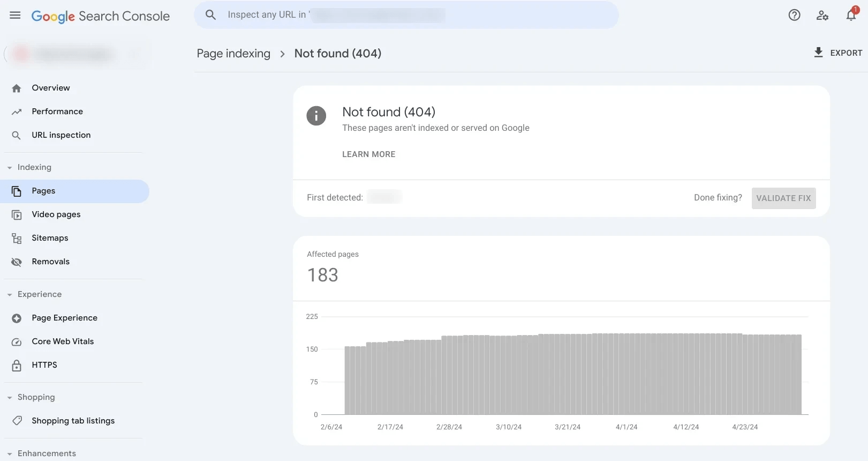
Task: Open Users and settings icon
Action: (822, 15)
